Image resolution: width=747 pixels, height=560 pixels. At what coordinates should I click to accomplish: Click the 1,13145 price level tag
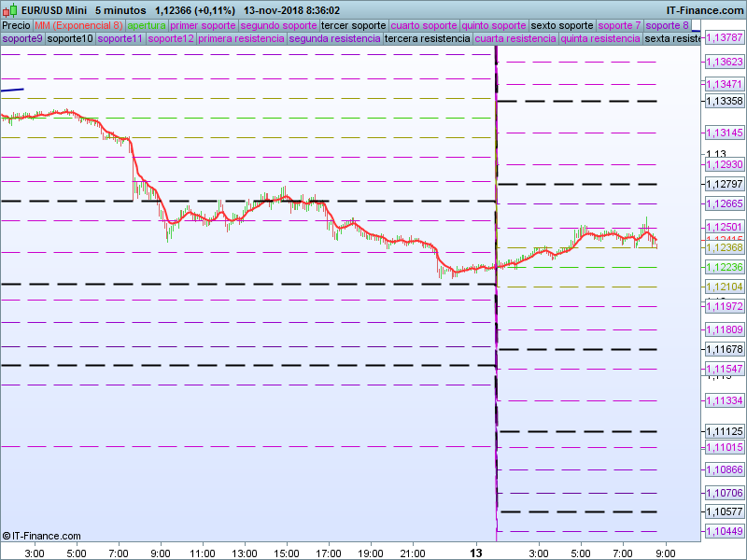click(x=725, y=133)
